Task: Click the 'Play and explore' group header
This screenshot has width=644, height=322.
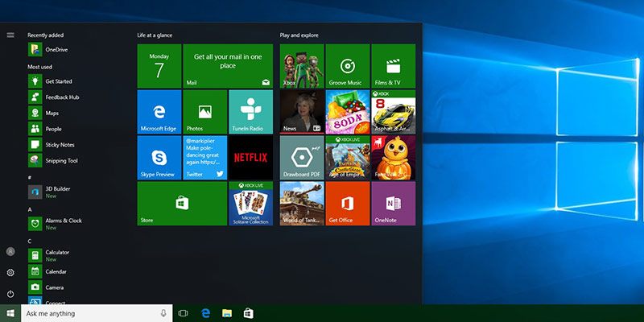Action: pyautogui.click(x=299, y=35)
